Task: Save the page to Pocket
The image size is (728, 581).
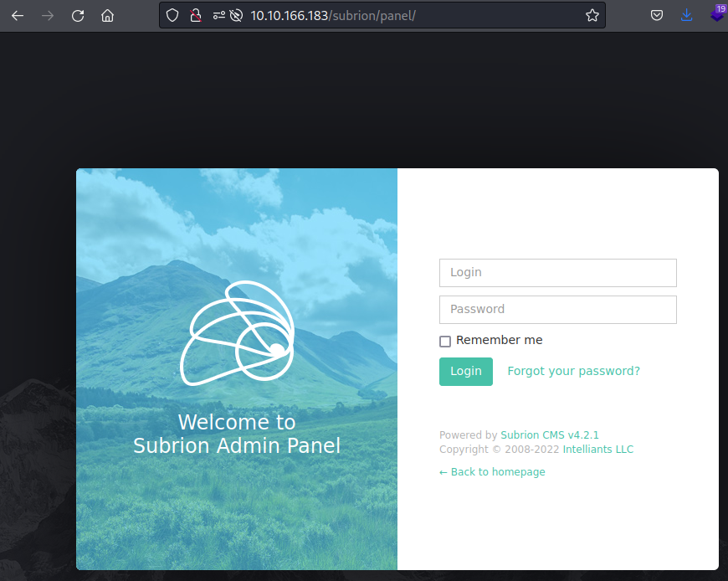Action: coord(656,15)
